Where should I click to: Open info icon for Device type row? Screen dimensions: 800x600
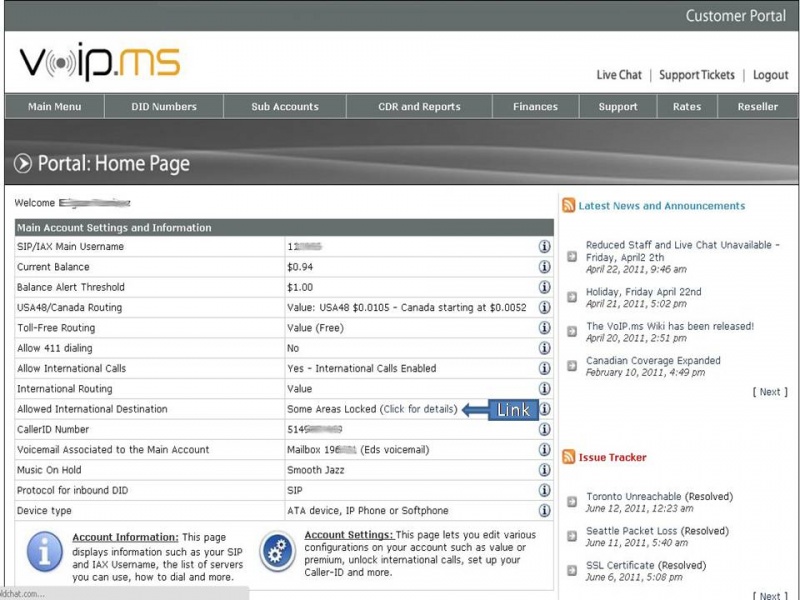544,510
